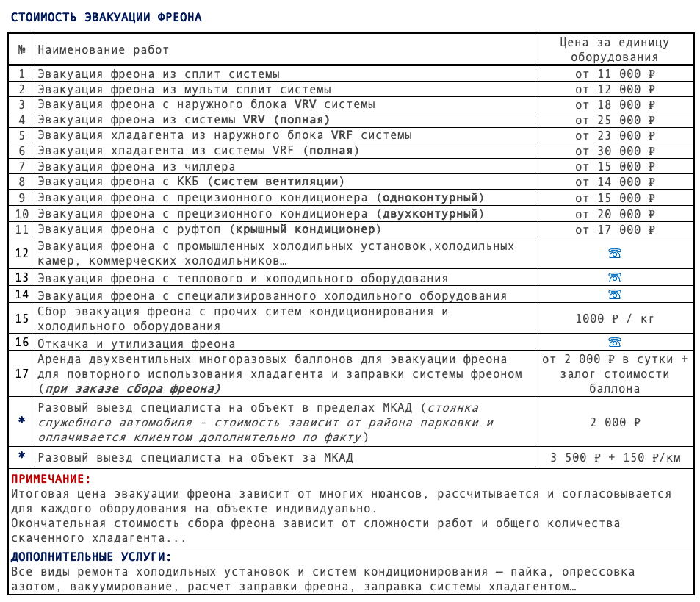This screenshot has width=700, height=602.
Task: Select Эвакуация фреона с руфтоп row
Action: tap(209, 229)
